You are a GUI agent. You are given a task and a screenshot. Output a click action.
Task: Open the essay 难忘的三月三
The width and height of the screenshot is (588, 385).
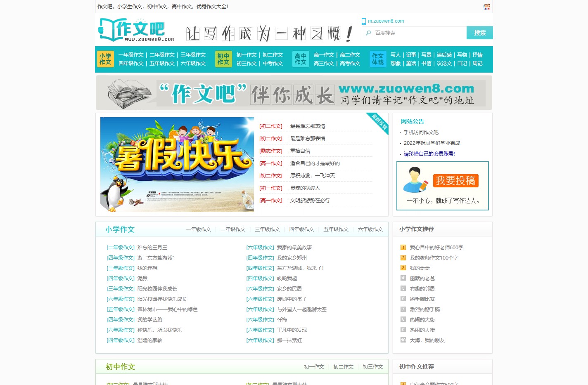pos(152,248)
